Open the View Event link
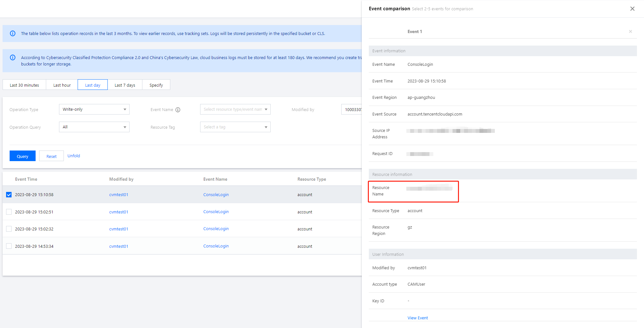This screenshot has height=328, width=644. point(418,318)
